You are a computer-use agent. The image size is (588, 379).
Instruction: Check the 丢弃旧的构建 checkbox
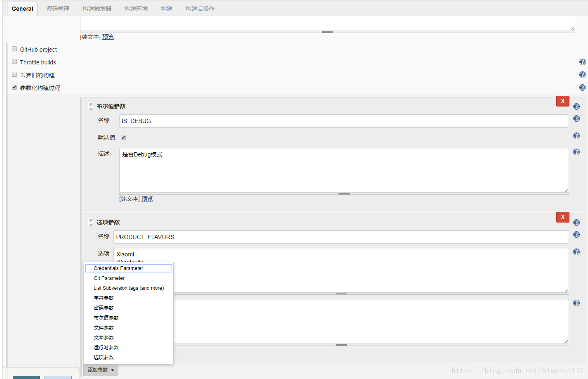pos(14,74)
